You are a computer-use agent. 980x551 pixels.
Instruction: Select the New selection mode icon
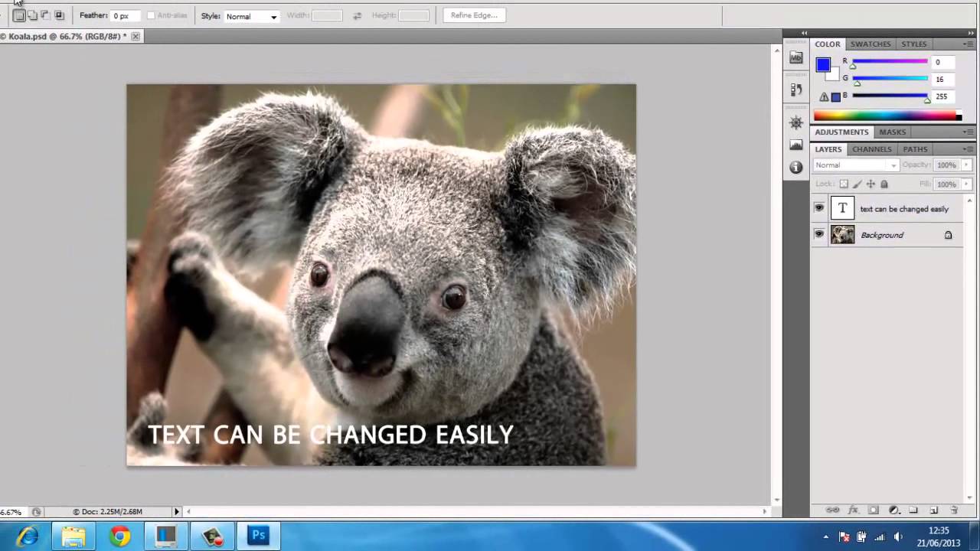[x=19, y=15]
